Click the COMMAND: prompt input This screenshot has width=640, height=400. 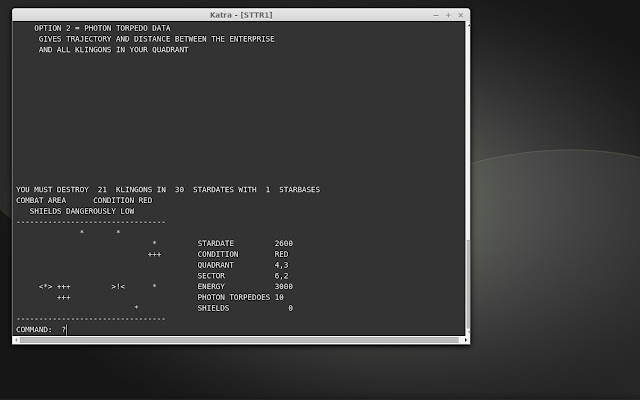coord(65,329)
